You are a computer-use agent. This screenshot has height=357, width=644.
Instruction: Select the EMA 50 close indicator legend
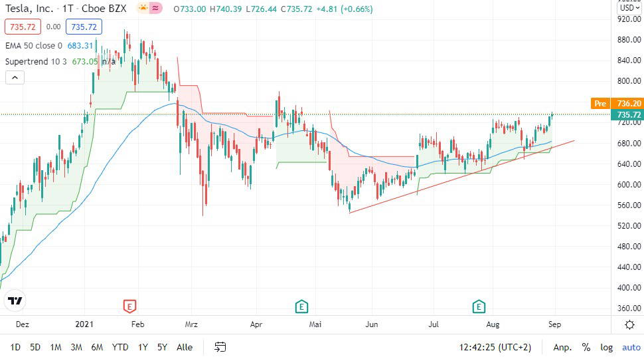pyautogui.click(x=34, y=46)
